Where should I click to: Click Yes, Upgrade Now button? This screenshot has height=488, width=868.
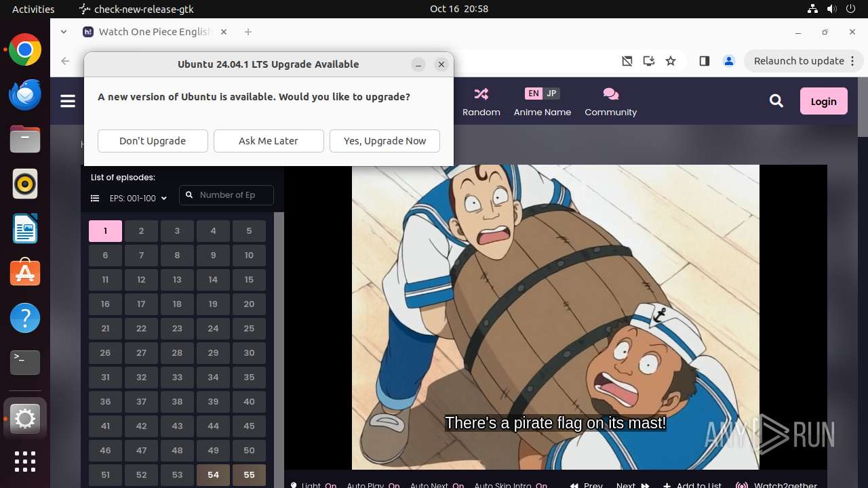pyautogui.click(x=384, y=141)
